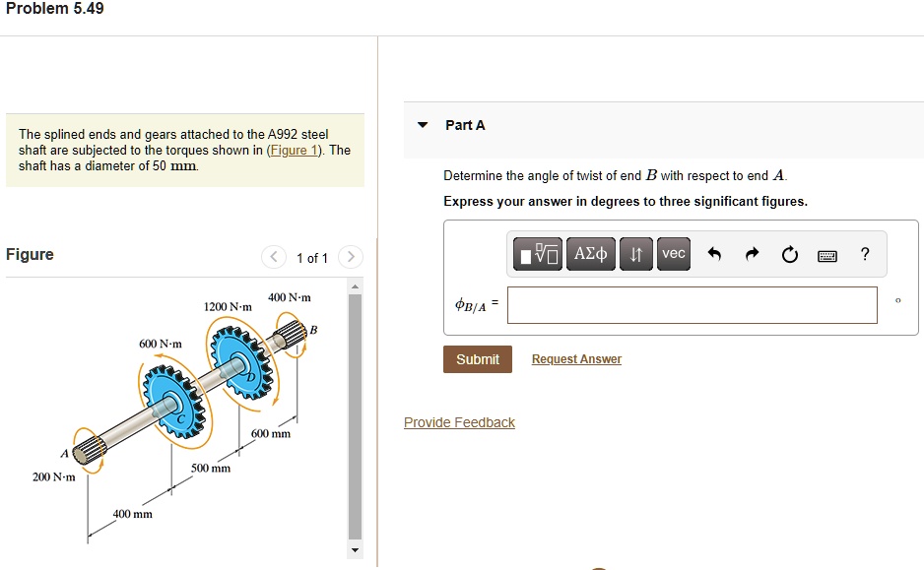This screenshot has height=570, width=924.
Task: Click the previous figure chevron
Action: point(273,257)
